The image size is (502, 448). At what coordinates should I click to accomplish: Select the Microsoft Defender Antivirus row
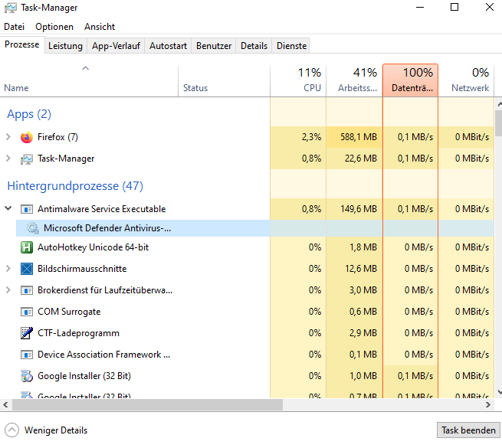point(255,228)
